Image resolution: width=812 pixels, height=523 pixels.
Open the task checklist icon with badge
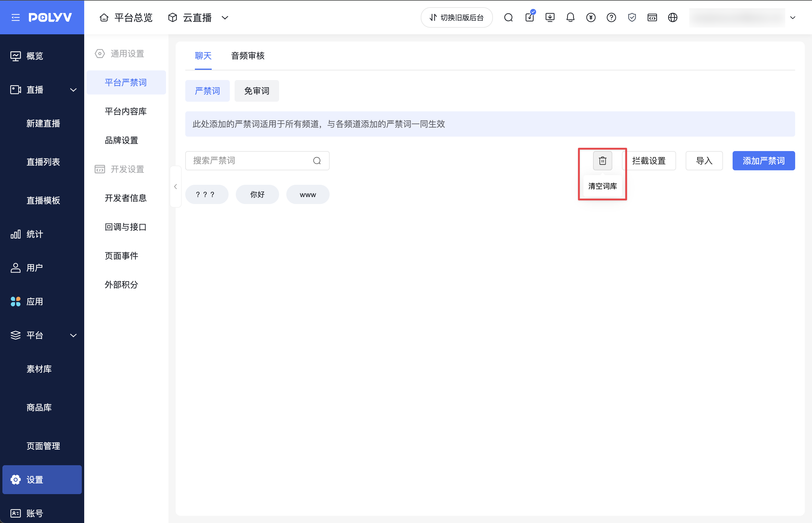530,17
